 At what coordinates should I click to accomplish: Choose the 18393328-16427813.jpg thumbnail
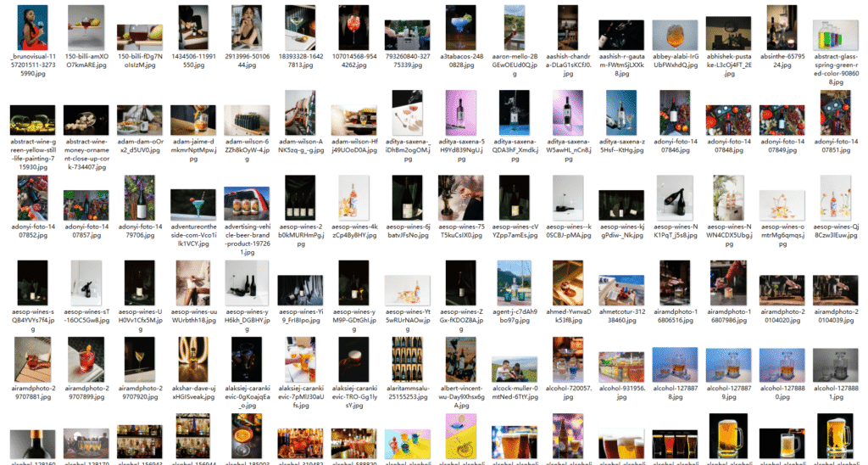301,28
